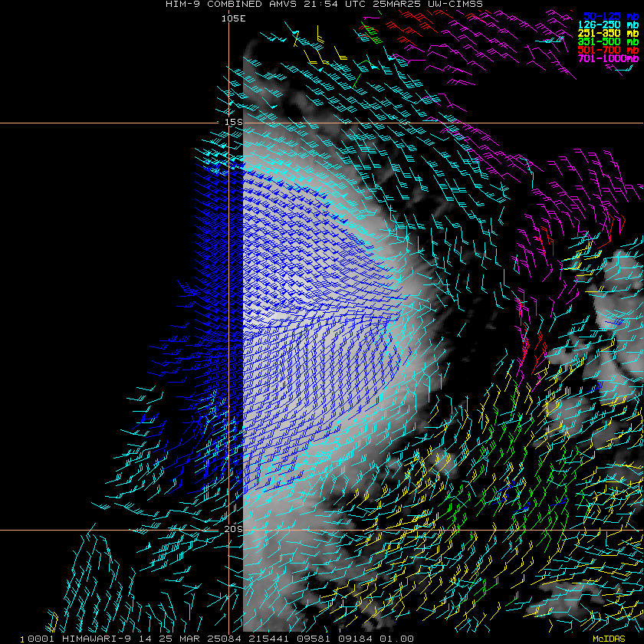Select the green 351-500 mb legend entry

610,41
